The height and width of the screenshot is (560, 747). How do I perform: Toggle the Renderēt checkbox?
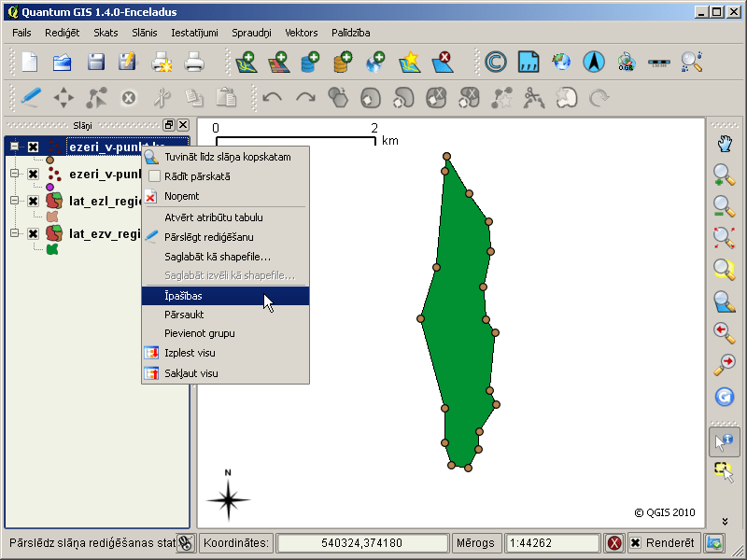636,543
